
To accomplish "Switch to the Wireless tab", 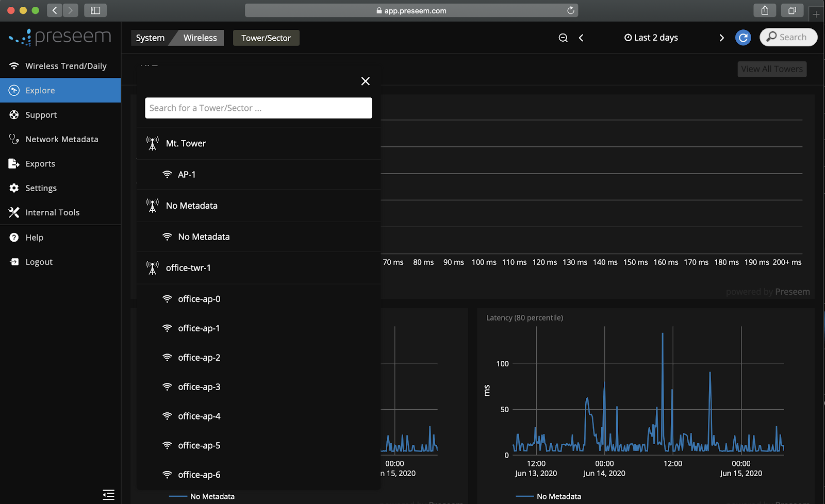I will click(x=200, y=38).
